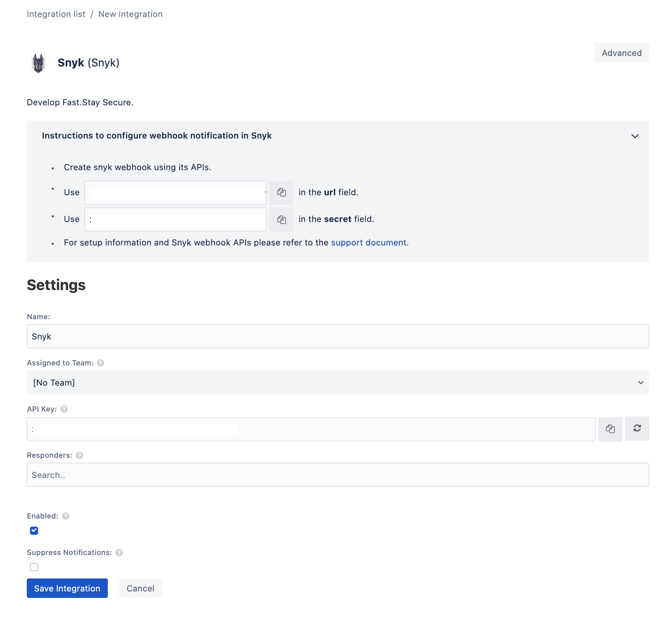The height and width of the screenshot is (636, 672).
Task: Uncheck the Enabled checkbox
Action: [x=34, y=531]
